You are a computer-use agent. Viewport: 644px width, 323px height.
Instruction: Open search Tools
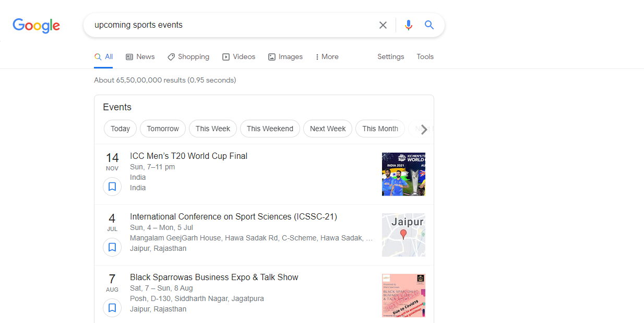(x=425, y=56)
